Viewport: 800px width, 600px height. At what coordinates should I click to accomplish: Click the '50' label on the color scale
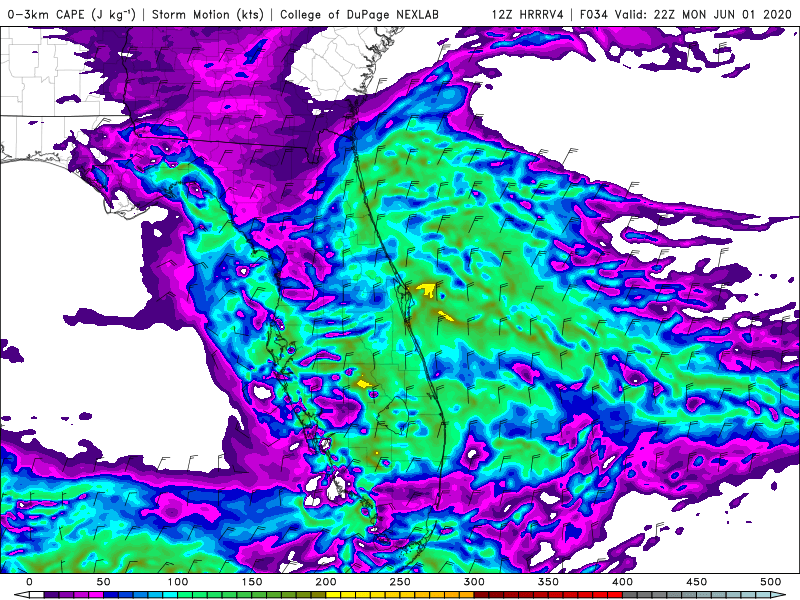click(x=103, y=582)
